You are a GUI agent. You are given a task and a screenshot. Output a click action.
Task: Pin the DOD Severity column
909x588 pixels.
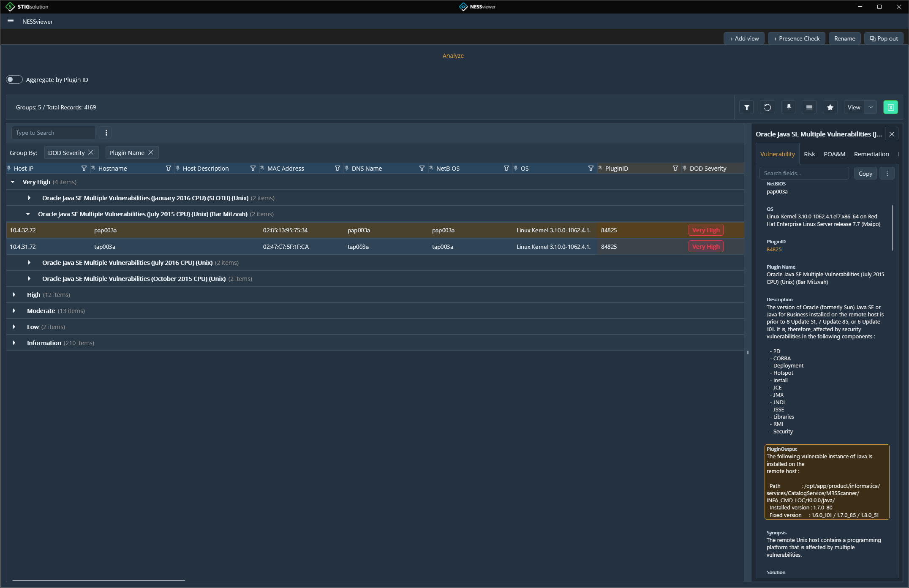pos(685,168)
